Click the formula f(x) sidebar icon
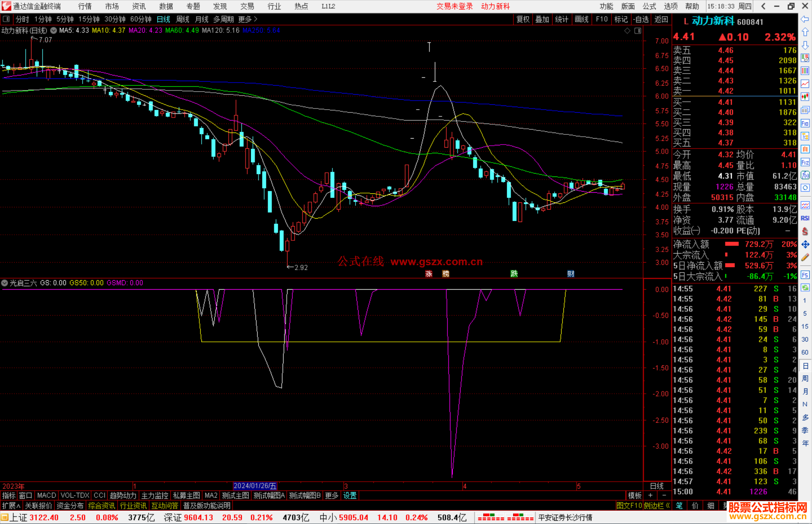The image size is (812, 524). pyautogui.click(x=805, y=175)
